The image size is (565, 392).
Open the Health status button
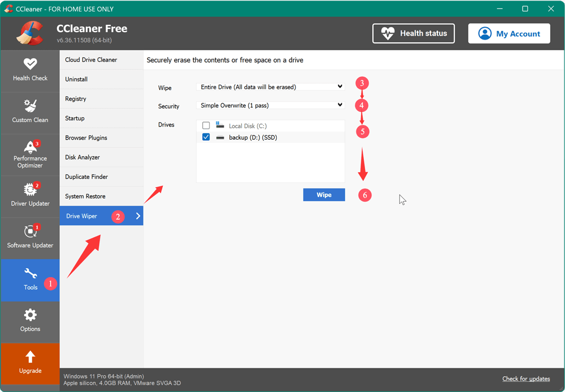tap(414, 33)
